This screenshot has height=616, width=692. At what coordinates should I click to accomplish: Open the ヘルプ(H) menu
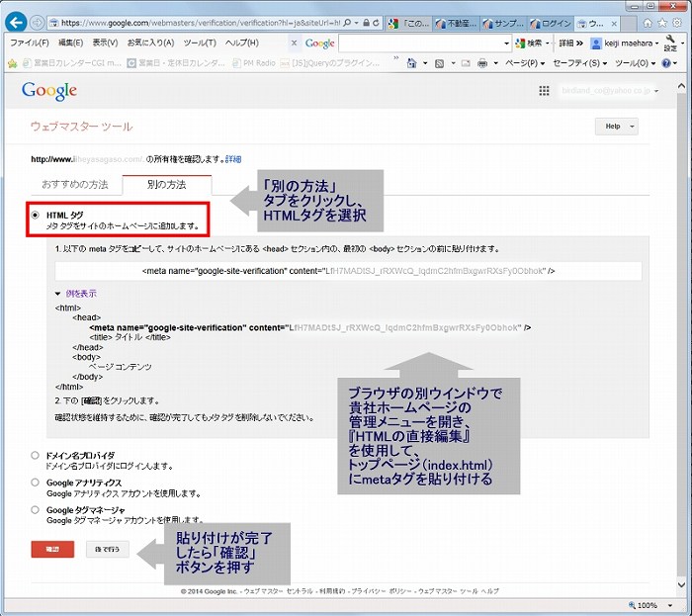pyautogui.click(x=242, y=43)
